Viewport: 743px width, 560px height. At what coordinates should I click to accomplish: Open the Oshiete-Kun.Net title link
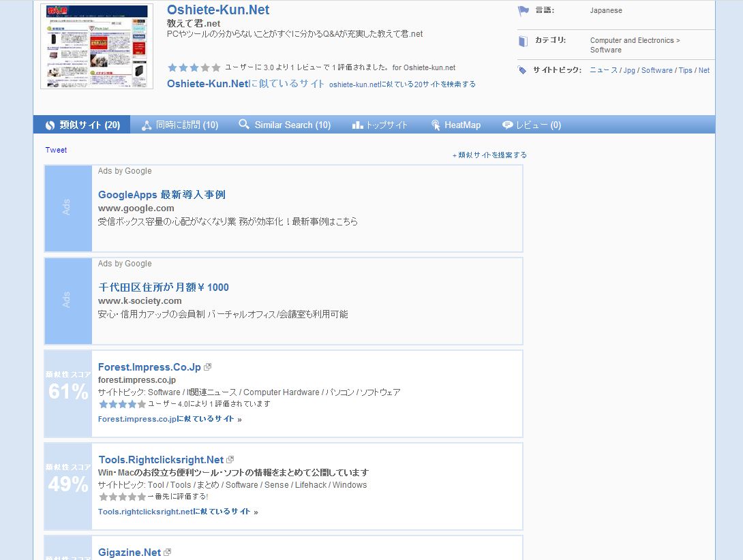point(218,10)
